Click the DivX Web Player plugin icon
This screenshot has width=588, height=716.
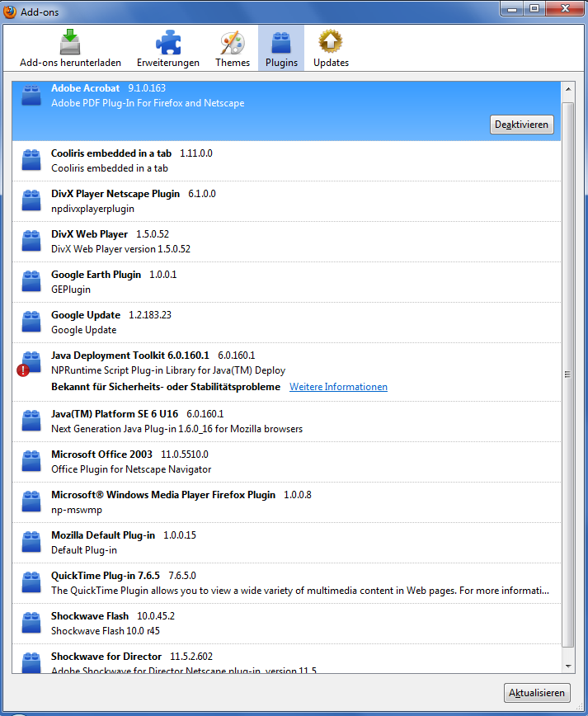click(x=31, y=241)
